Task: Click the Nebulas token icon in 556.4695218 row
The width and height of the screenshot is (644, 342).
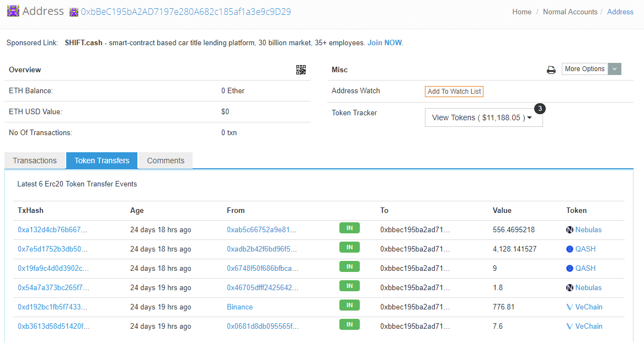Action: tap(570, 230)
